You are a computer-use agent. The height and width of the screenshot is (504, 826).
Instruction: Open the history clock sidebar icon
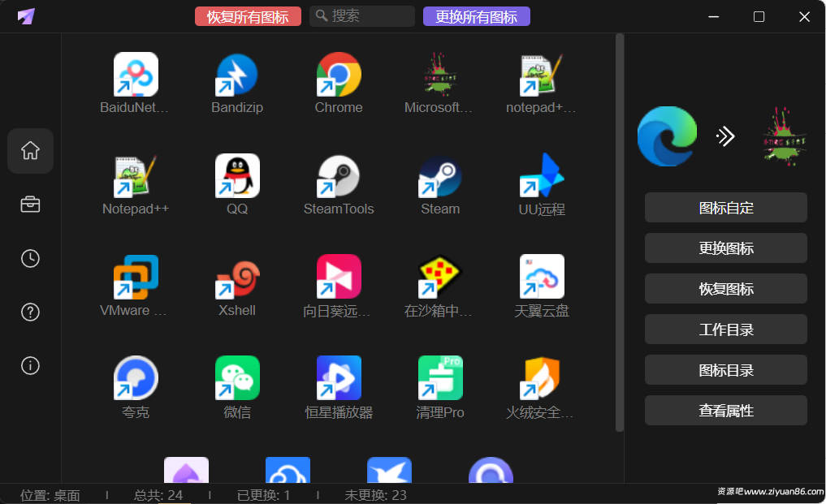coord(30,259)
